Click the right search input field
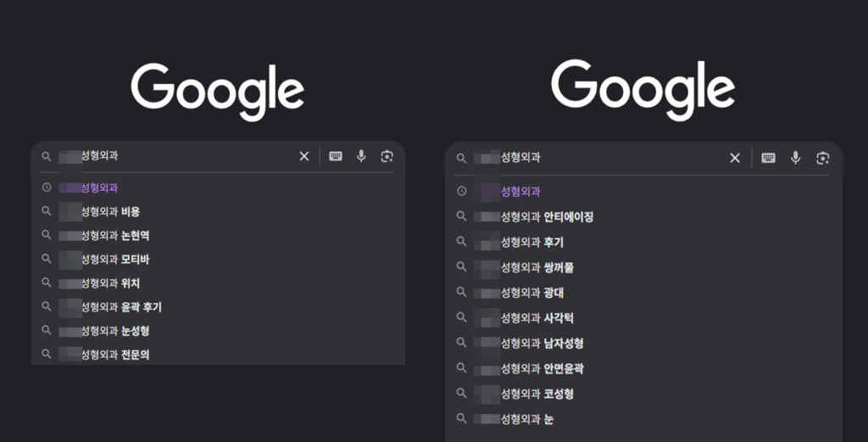868x442 pixels. [x=598, y=158]
